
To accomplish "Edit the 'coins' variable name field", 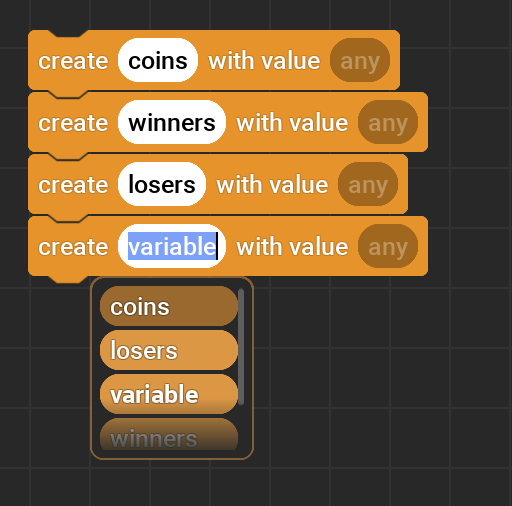I will pos(158,60).
